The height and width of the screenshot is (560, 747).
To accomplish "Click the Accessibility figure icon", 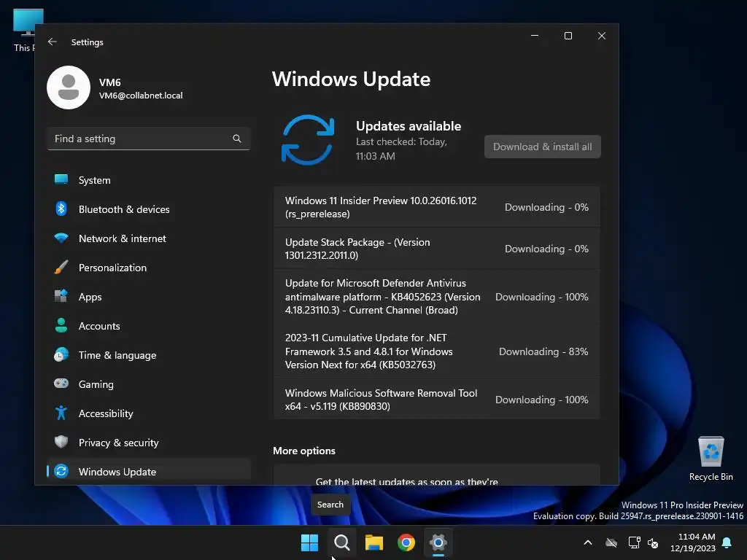I will click(x=61, y=413).
